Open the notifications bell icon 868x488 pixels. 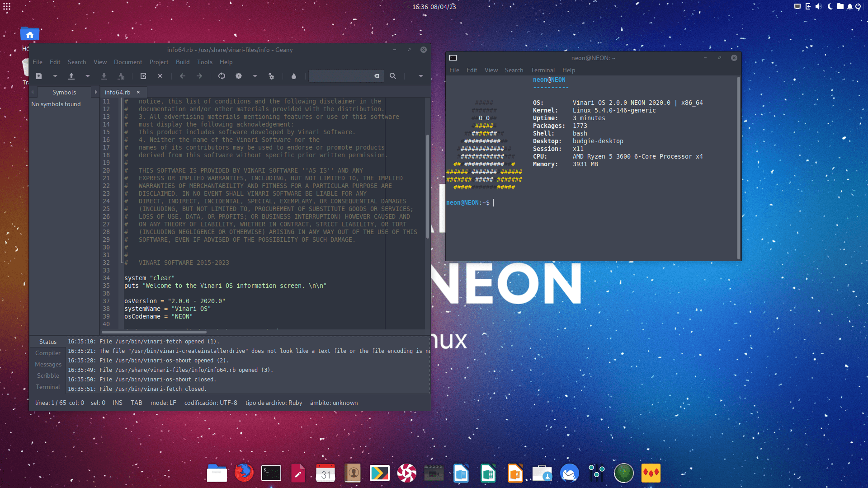click(x=850, y=6)
